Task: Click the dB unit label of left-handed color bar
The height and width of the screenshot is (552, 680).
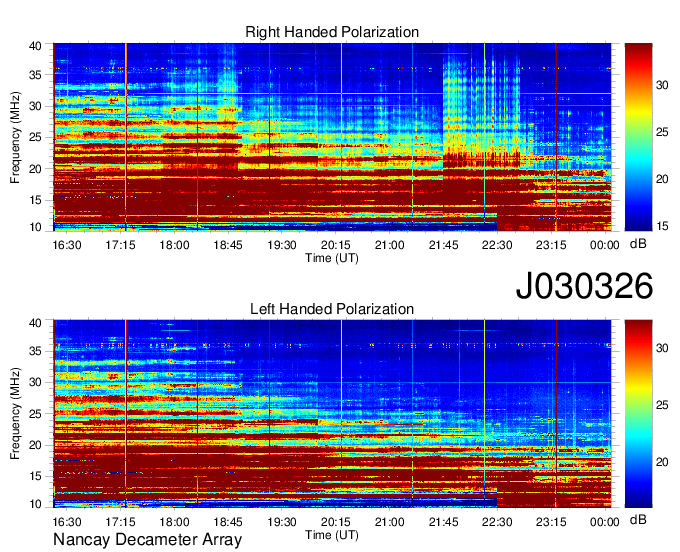Action: [x=638, y=520]
